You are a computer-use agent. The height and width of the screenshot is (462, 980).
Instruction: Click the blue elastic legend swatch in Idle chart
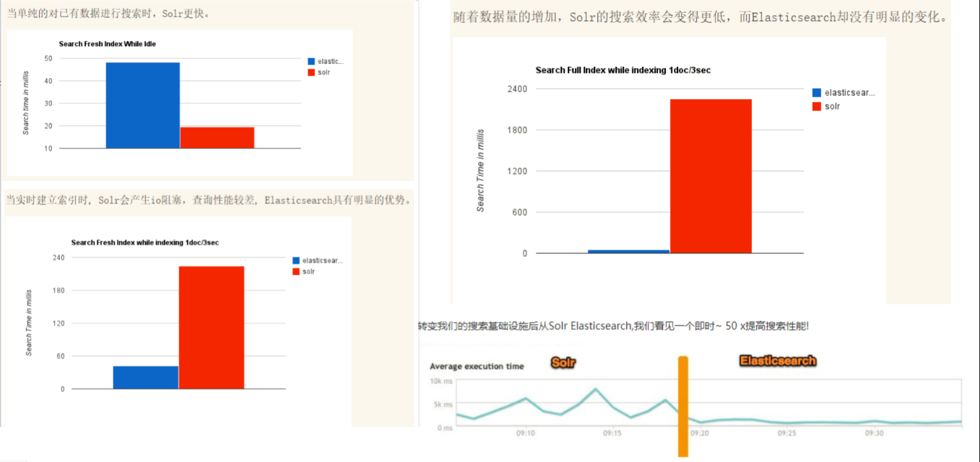click(x=311, y=61)
